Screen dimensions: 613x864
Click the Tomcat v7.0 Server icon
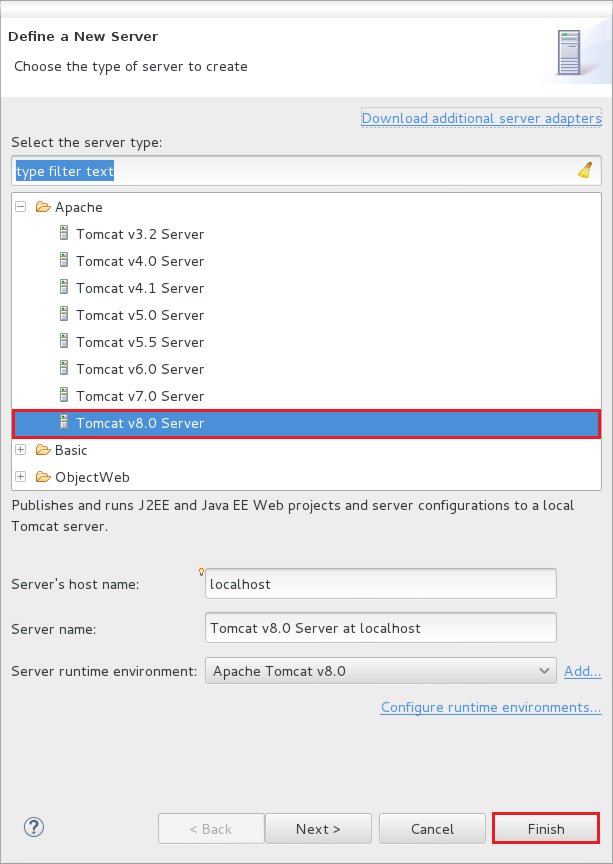coord(64,395)
